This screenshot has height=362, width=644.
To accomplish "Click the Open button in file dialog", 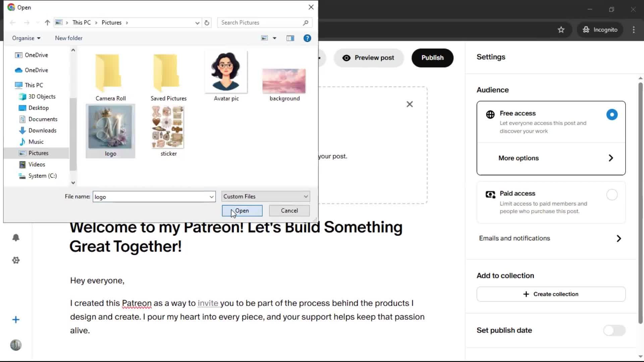I will coord(242,210).
